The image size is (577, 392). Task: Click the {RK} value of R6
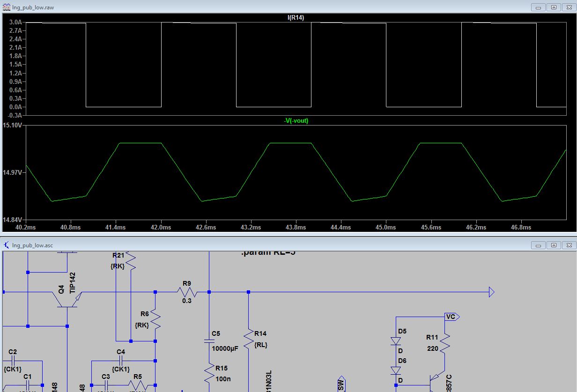tap(142, 325)
